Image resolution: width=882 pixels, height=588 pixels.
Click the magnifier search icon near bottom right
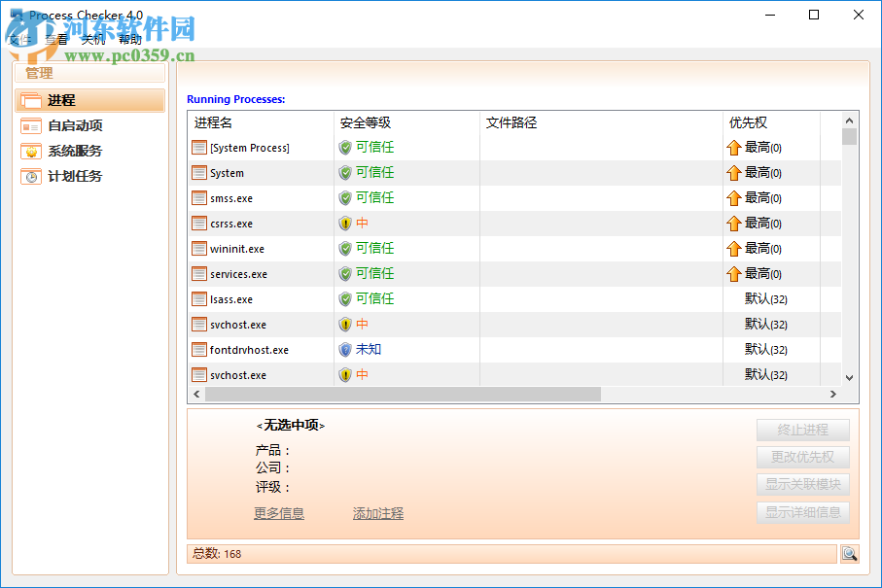pyautogui.click(x=849, y=553)
